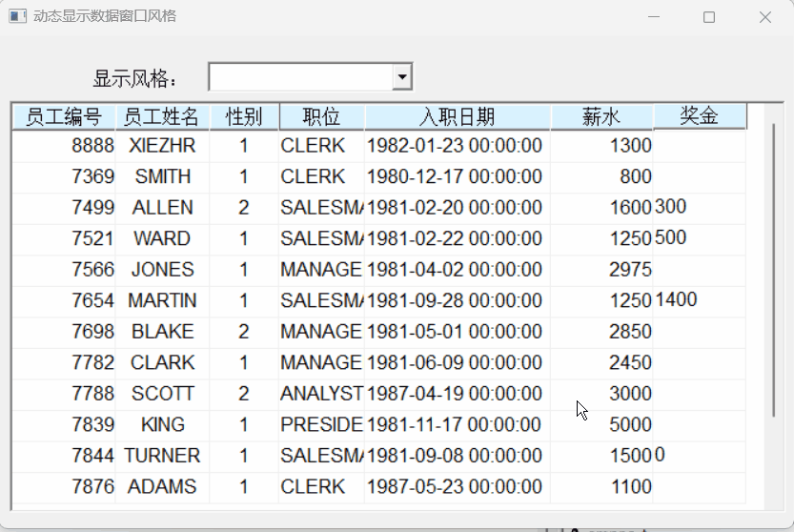This screenshot has width=794, height=532.
Task: Select name cell CLARK
Action: click(163, 363)
